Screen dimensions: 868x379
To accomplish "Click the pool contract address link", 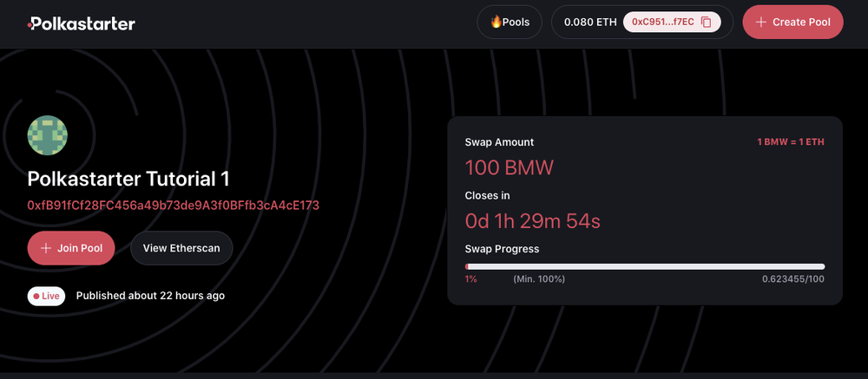I will coord(174,206).
